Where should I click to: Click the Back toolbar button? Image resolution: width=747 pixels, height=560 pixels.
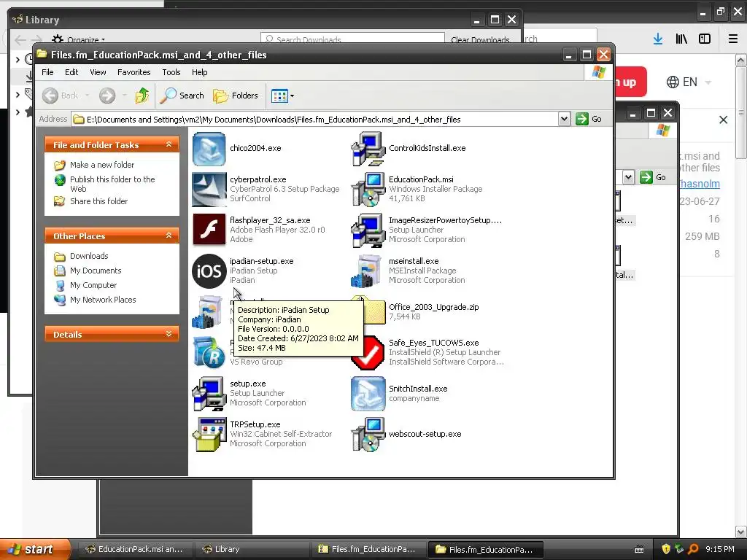tap(61, 96)
